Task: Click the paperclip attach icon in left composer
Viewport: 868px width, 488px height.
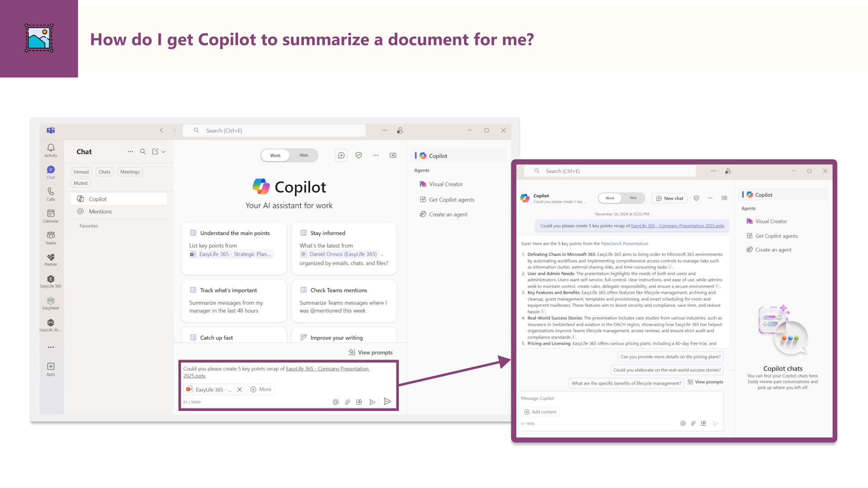Action: pos(347,402)
